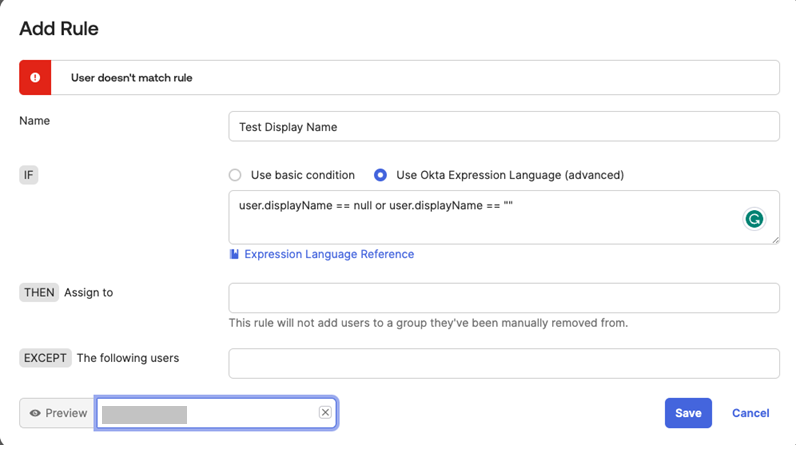Click the green Grammarly icon in expression box
The image size is (796, 463).
[754, 219]
